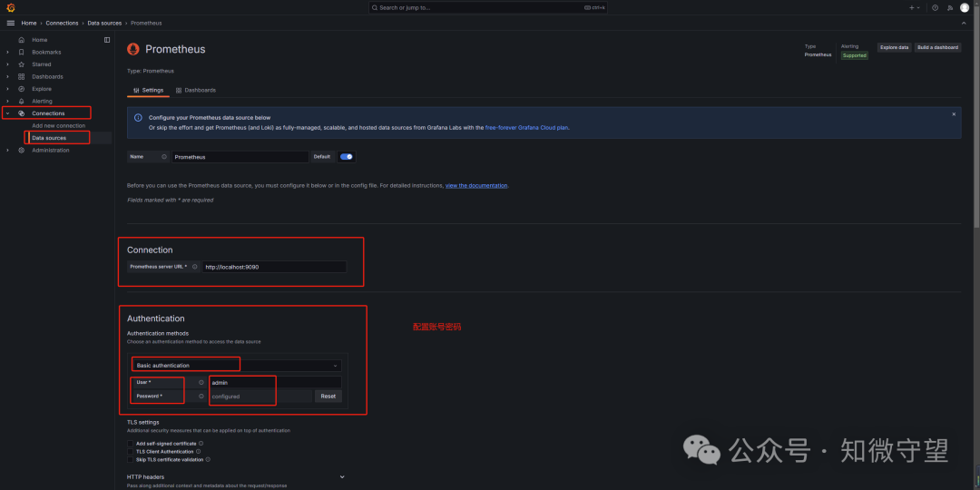Click the Prometheus server URL input

[274, 267]
